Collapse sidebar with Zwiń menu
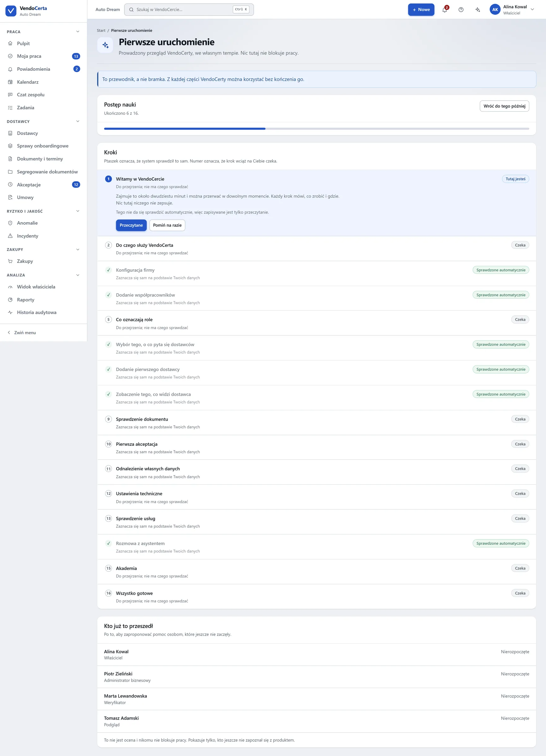The height and width of the screenshot is (756, 546). click(x=22, y=333)
